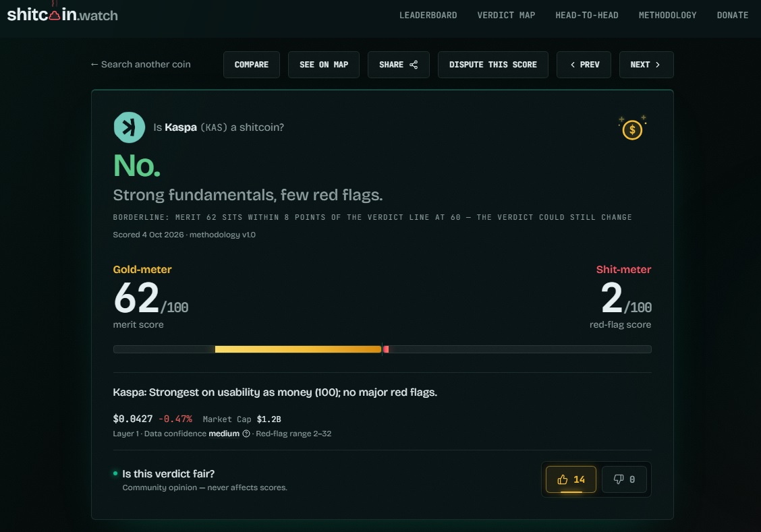This screenshot has height=532, width=761.
Task: Click the price $0.0427 value
Action: click(132, 419)
